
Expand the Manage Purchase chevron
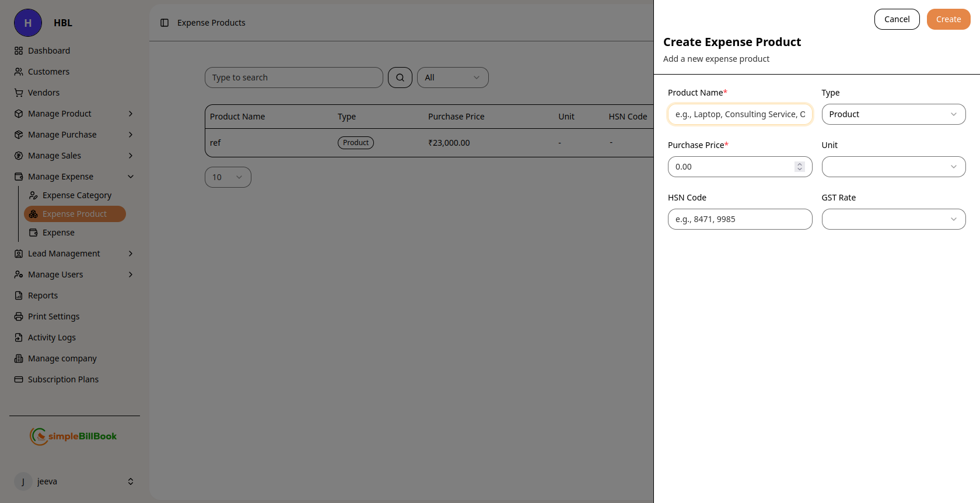[131, 135]
